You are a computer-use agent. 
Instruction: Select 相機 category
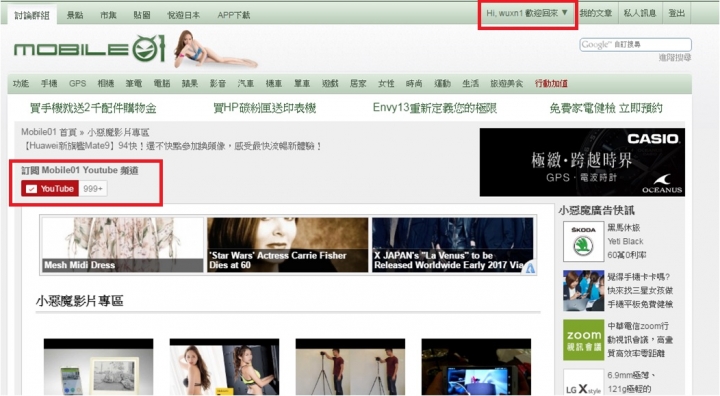(x=106, y=84)
